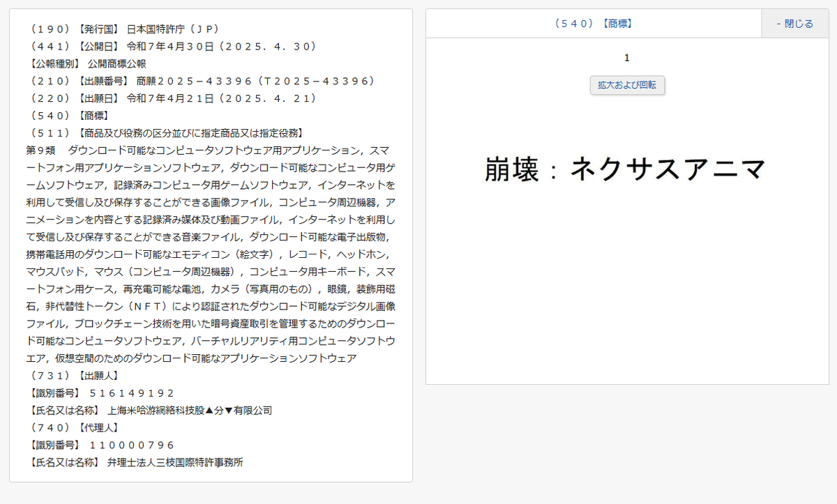Image resolution: width=837 pixels, height=504 pixels.
Task: Click applicant name 上海米哈游網絡科技股▲分▼有限公司
Action: pyautogui.click(x=190, y=411)
